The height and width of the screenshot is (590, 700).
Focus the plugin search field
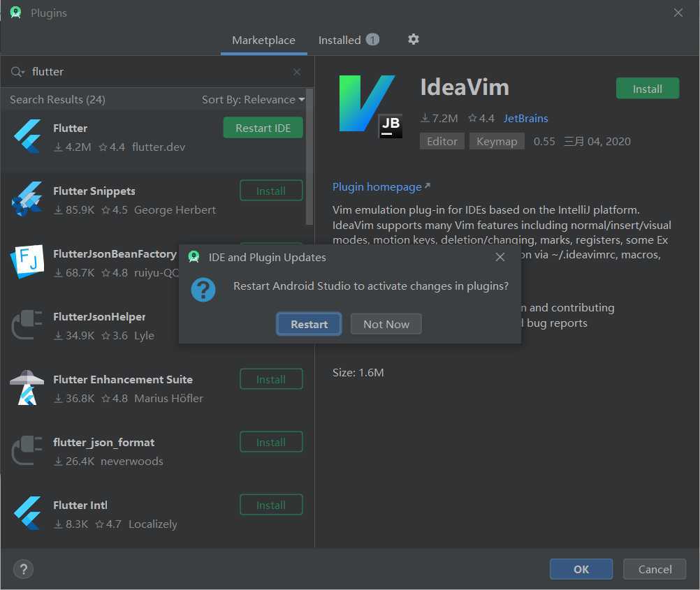pyautogui.click(x=159, y=71)
